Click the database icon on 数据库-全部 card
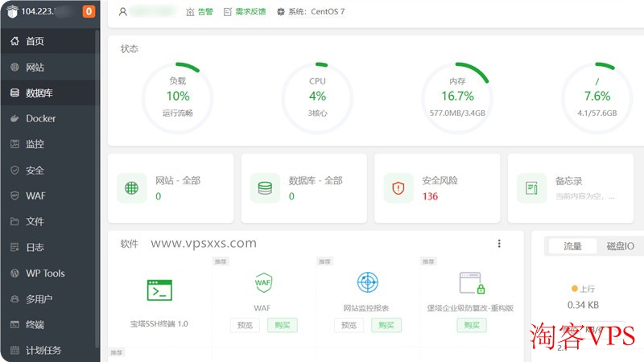 265,188
